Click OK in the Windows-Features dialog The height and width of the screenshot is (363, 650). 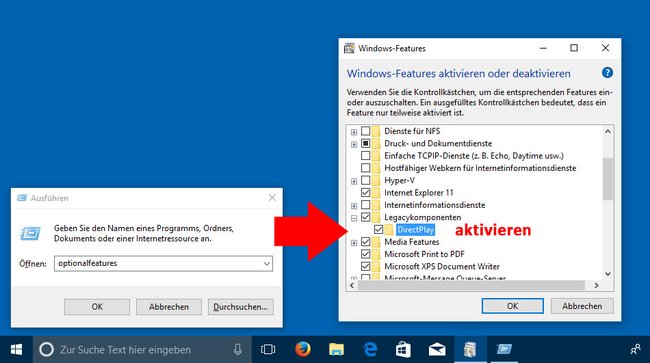512,306
